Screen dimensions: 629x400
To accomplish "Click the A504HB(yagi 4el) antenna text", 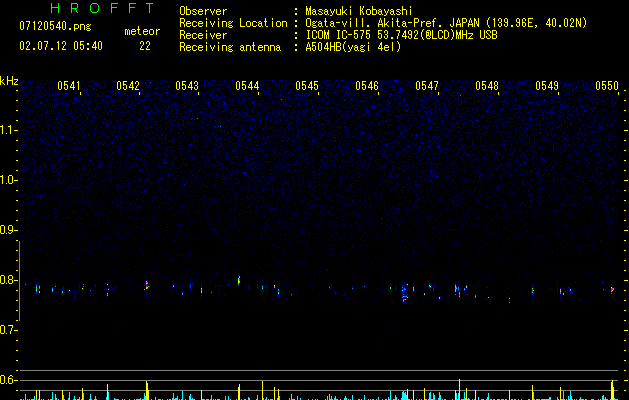I will click(353, 47).
